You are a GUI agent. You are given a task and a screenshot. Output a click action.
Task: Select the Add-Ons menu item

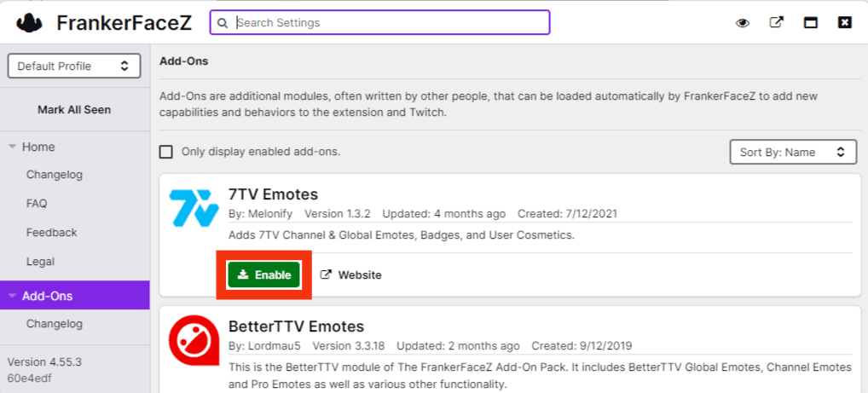[x=75, y=295]
